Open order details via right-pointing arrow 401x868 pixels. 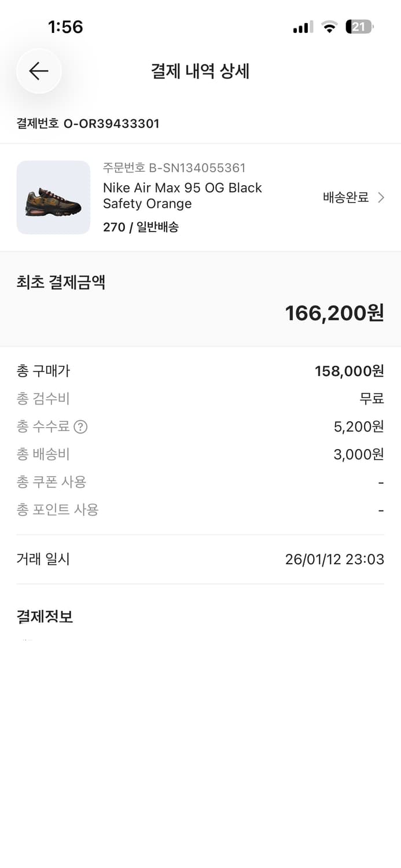(x=381, y=197)
